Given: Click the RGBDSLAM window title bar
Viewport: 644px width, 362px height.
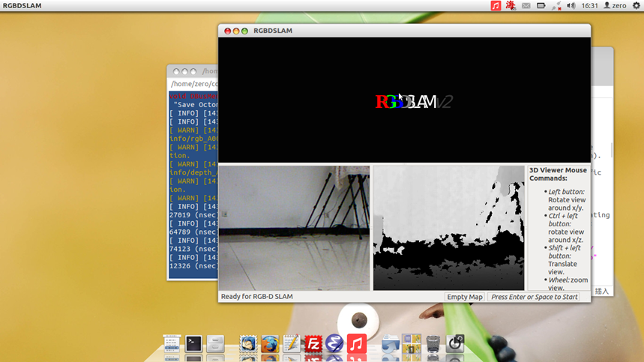Looking at the screenshot, I should (x=405, y=31).
